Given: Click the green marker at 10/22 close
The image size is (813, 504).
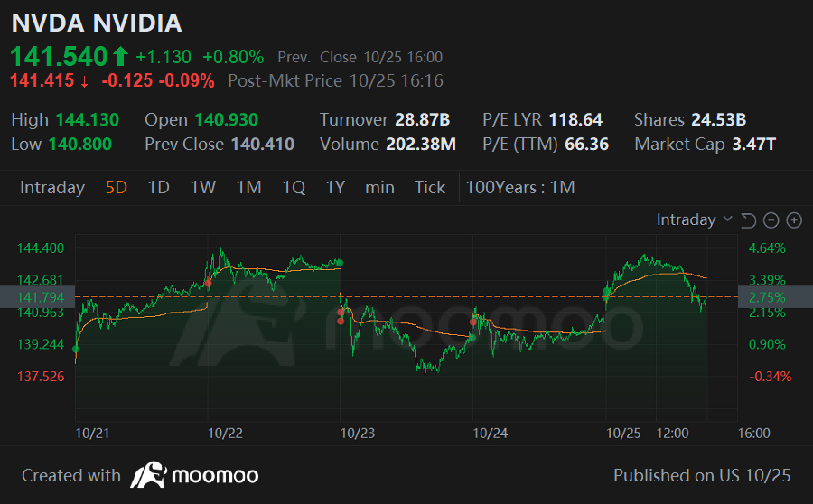Looking at the screenshot, I should 340,263.
